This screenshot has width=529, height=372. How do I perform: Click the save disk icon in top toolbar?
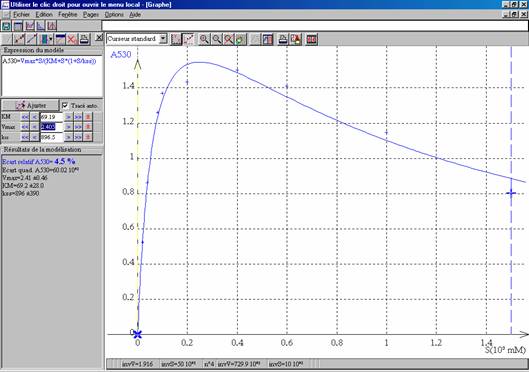[6, 26]
